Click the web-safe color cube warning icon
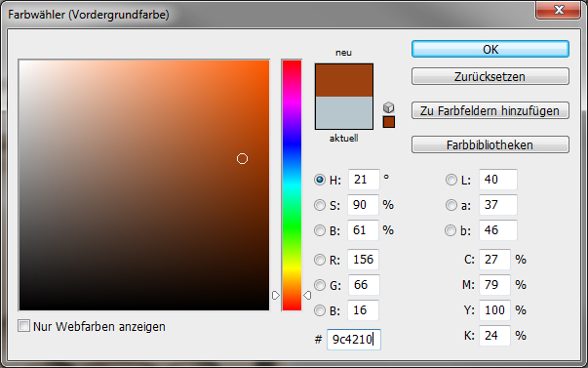 (x=389, y=107)
